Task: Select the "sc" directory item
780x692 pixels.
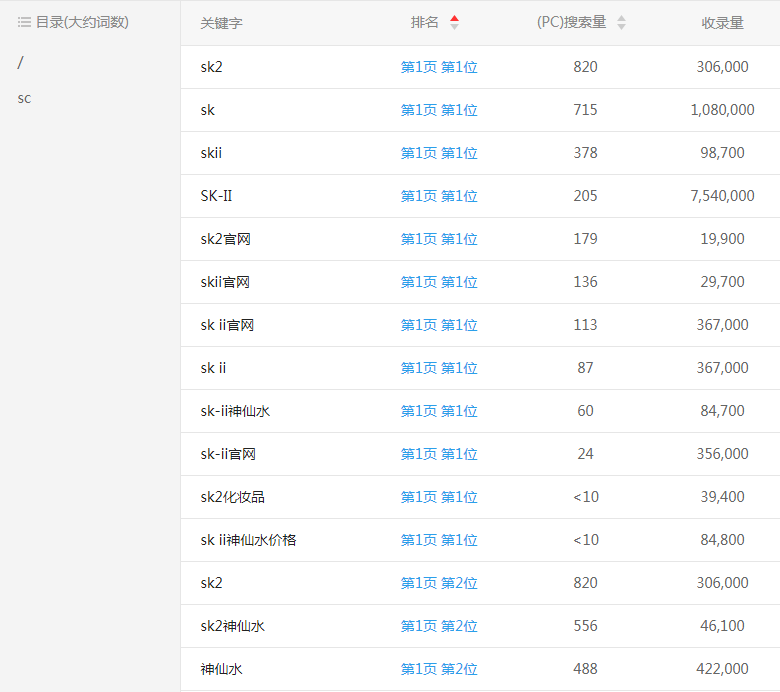Action: pyautogui.click(x=24, y=98)
